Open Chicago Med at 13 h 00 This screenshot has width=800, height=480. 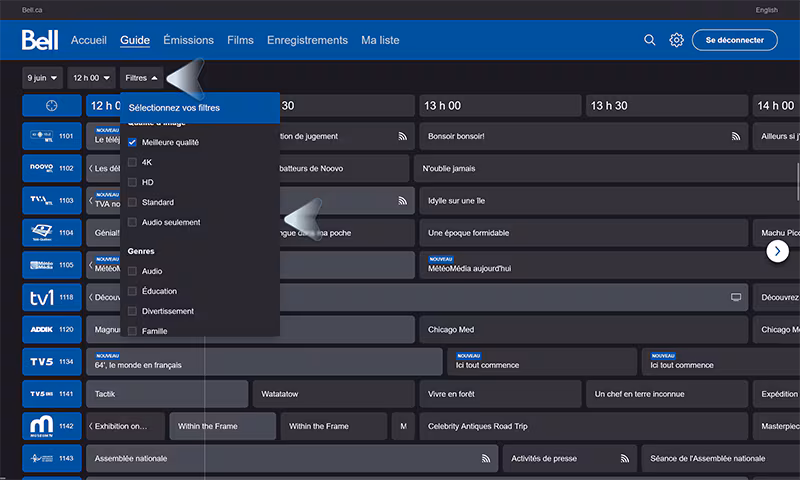[x=584, y=330]
